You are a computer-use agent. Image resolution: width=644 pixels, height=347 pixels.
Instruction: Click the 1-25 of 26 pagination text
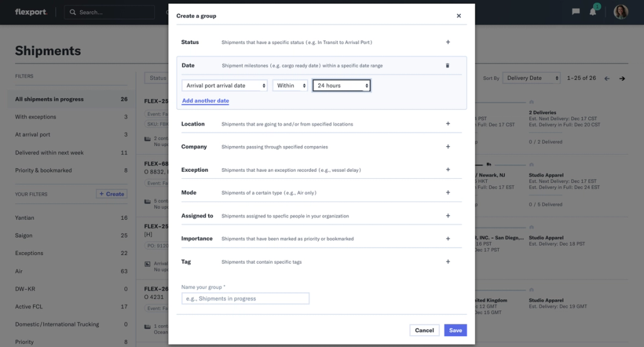pos(581,78)
